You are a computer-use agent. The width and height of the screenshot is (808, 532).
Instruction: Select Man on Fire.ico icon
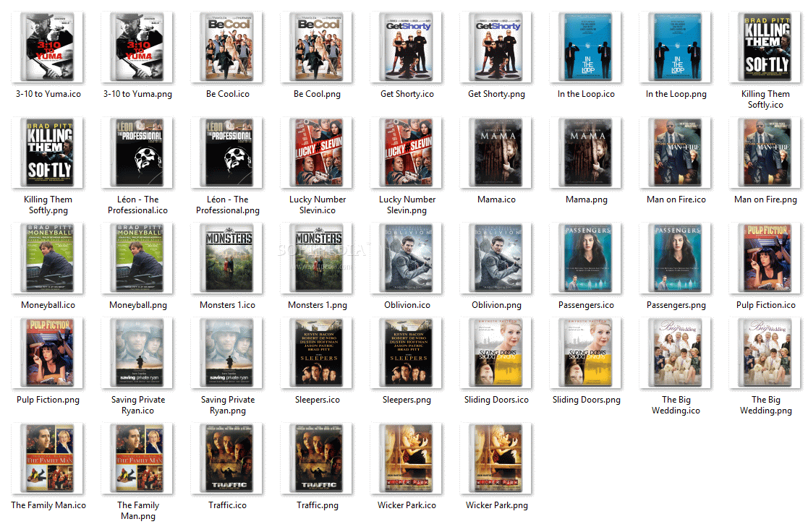pos(676,153)
